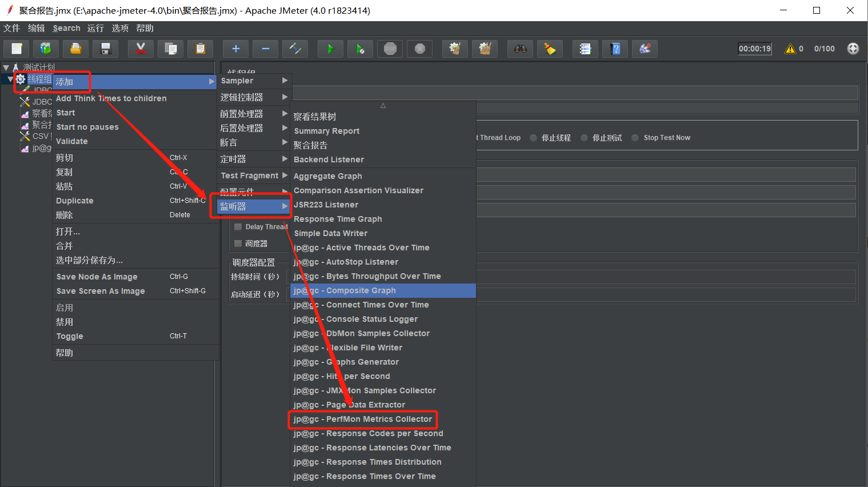The width and height of the screenshot is (868, 487).
Task: Click the Save floppy disk toolbar icon
Action: coord(105,49)
